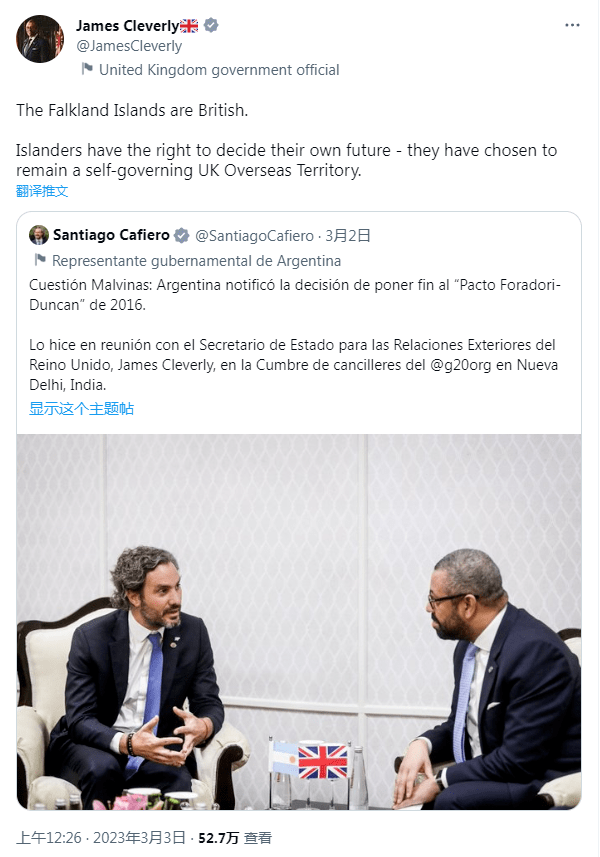Click James Cleverly's profile avatar
Image resolution: width=600 pixels, height=857 pixels.
(40, 39)
